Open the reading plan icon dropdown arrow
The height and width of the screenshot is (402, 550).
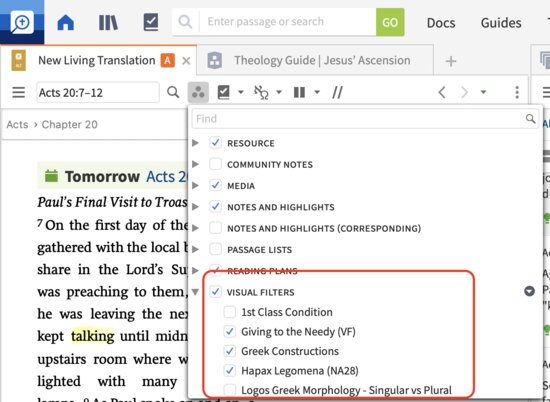coord(241,92)
